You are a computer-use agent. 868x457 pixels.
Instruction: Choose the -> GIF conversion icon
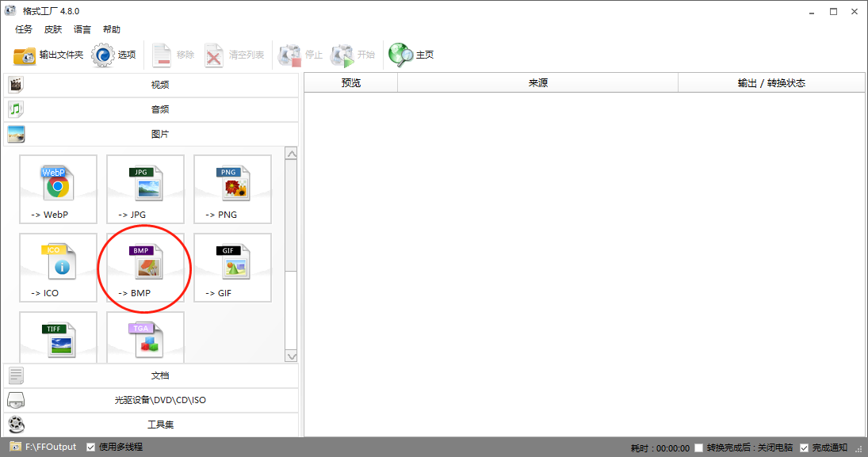click(x=232, y=268)
